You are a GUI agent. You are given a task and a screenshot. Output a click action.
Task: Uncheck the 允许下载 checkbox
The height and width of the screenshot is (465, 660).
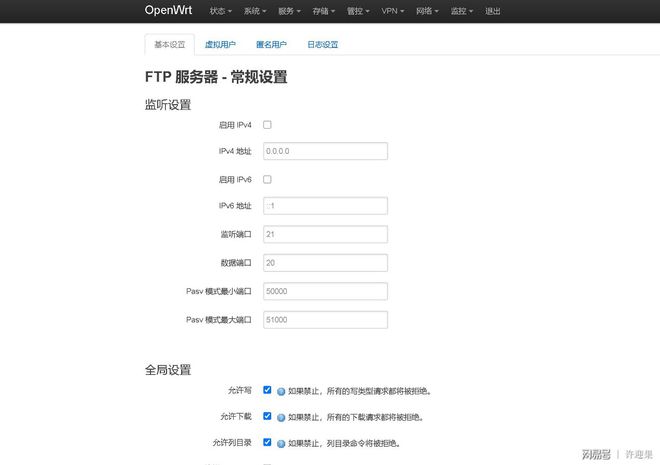tap(267, 416)
